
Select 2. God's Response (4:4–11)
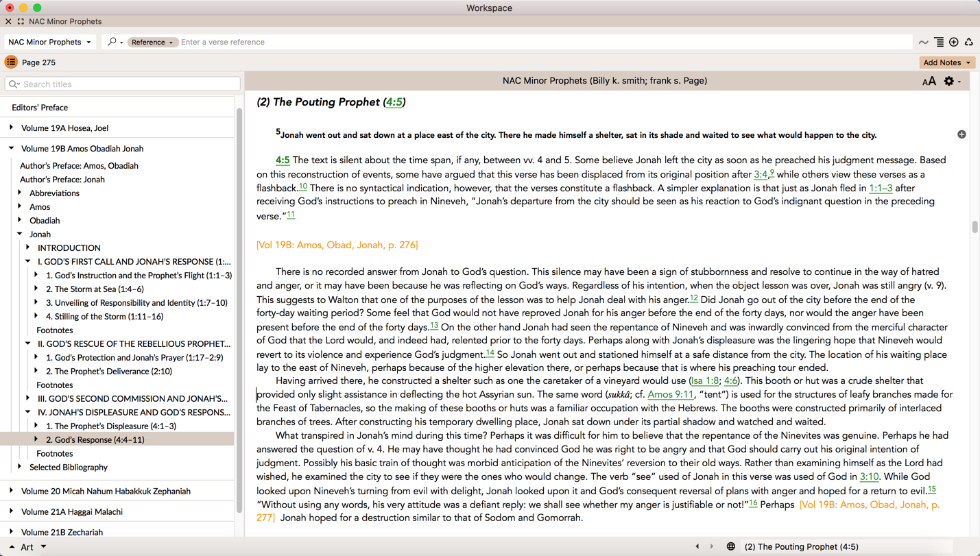(95, 440)
